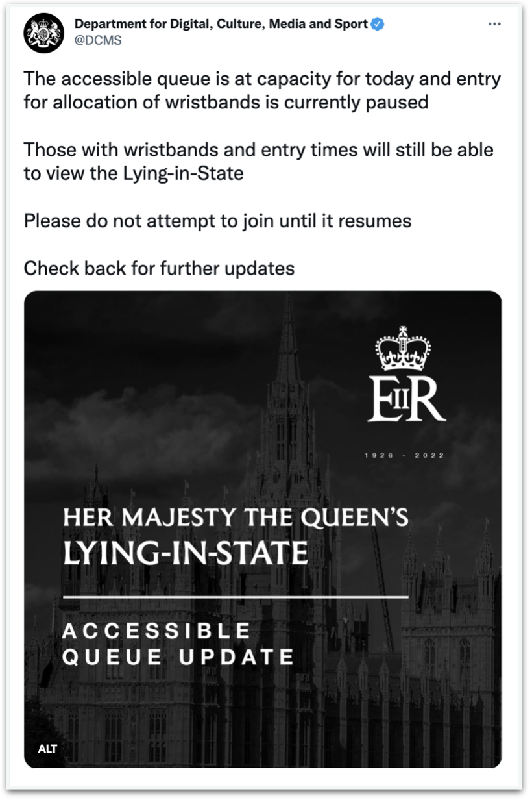Click the @DCMS handle
532x800 pixels.
[98, 40]
